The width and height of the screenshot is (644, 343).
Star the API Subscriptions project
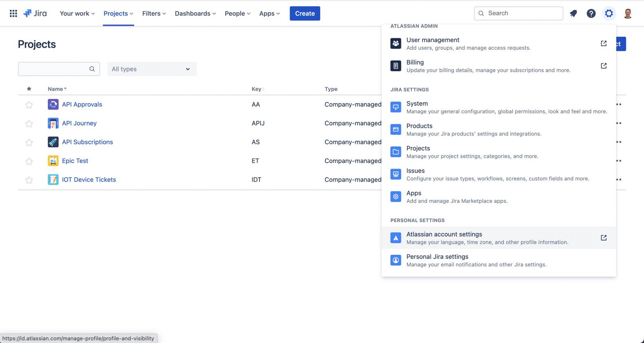pyautogui.click(x=29, y=143)
